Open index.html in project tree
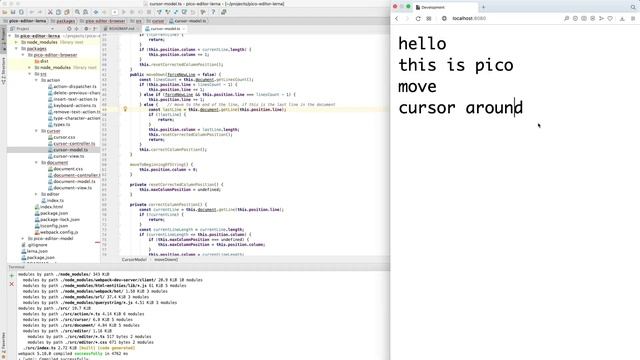The width and height of the screenshot is (640, 360). (49, 207)
